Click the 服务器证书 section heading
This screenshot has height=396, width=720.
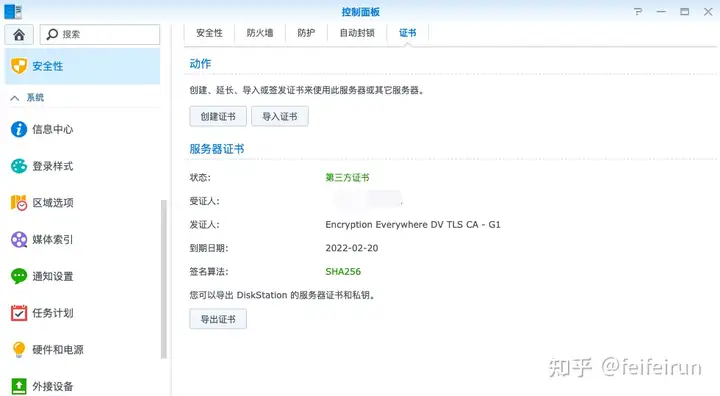[217, 149]
